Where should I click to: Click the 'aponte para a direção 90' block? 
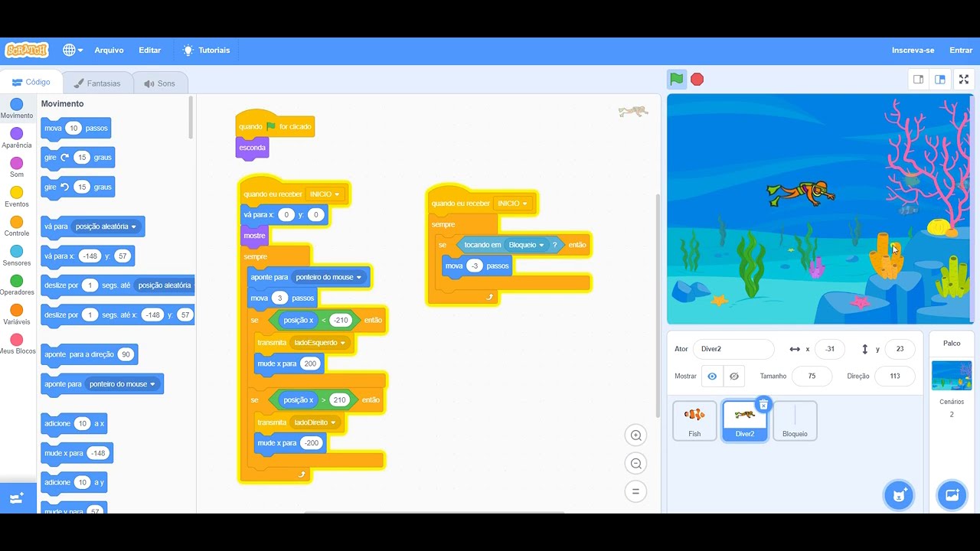89,354
